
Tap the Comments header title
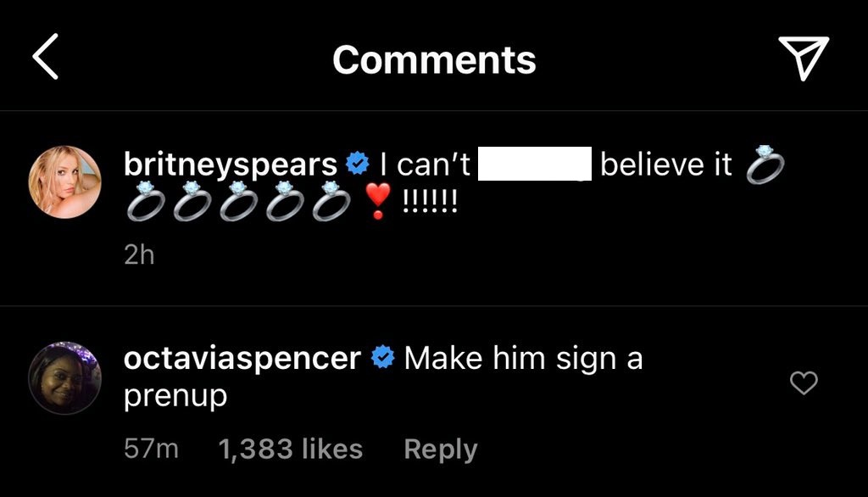pos(434,59)
